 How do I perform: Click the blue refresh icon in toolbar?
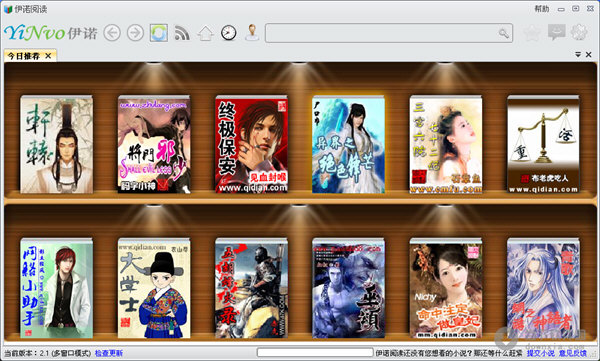point(159,33)
